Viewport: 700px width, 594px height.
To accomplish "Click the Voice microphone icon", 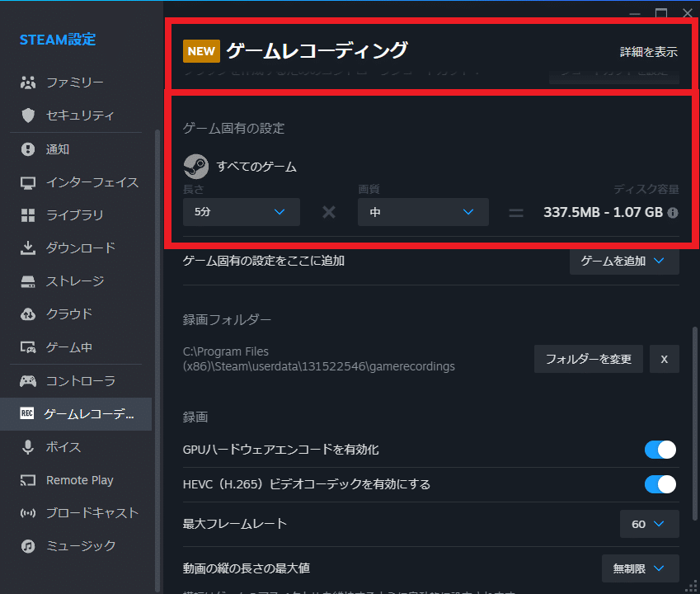I will pos(28,447).
